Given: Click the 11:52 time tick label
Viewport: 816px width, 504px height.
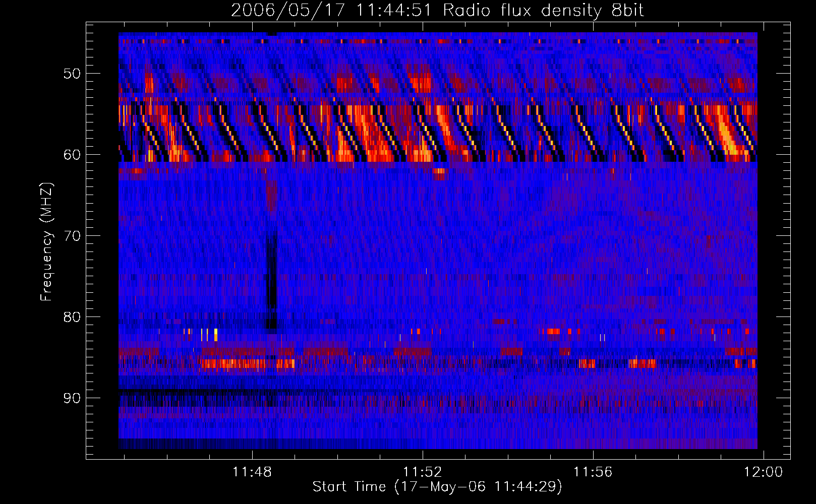Looking at the screenshot, I should pos(423,472).
